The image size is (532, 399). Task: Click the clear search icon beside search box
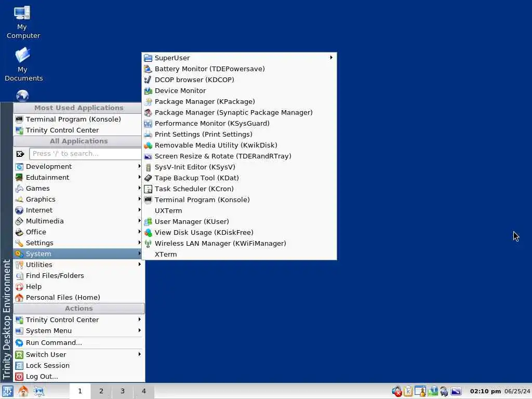point(20,154)
